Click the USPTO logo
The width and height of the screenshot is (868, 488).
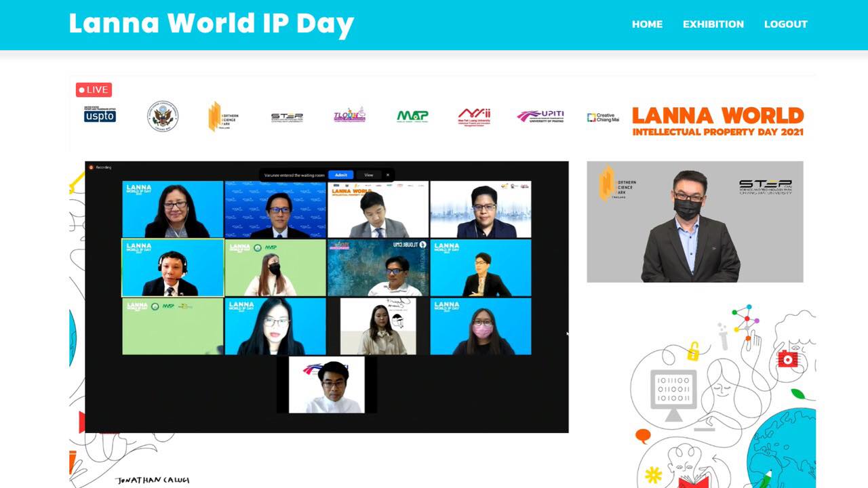click(x=100, y=115)
